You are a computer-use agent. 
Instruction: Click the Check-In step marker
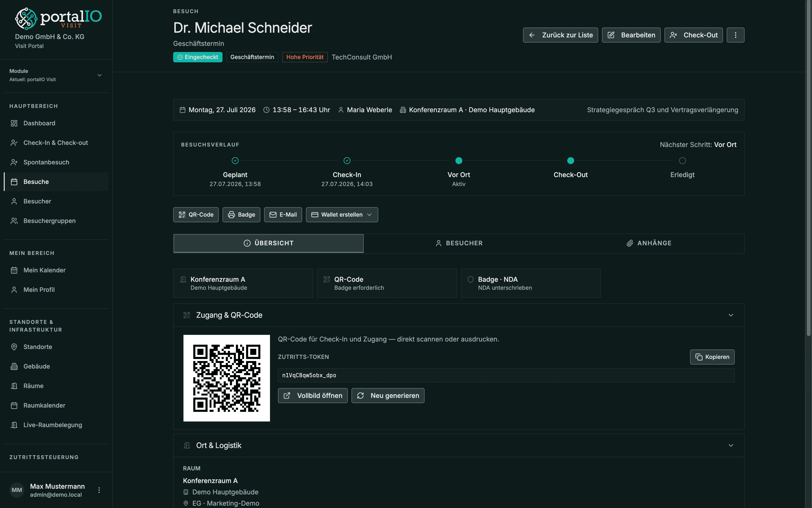click(x=347, y=161)
